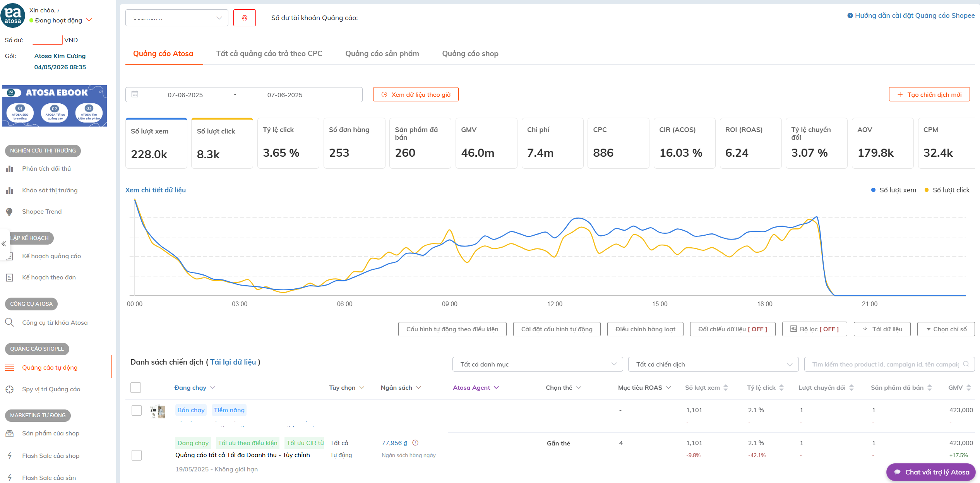Open Quảng cáo tự động menu item
Screen dimensions: 980x483
(x=50, y=367)
